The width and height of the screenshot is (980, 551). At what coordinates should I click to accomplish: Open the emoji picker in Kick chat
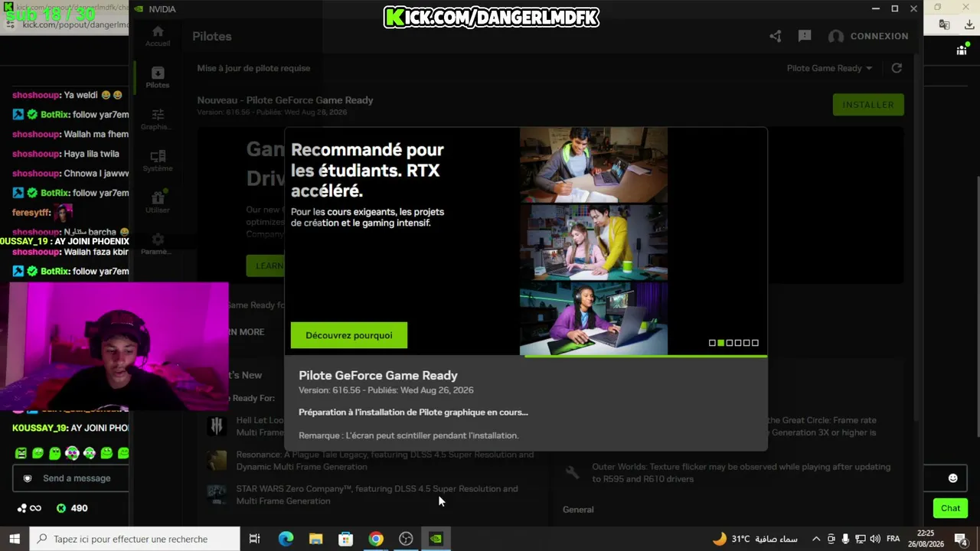point(953,478)
